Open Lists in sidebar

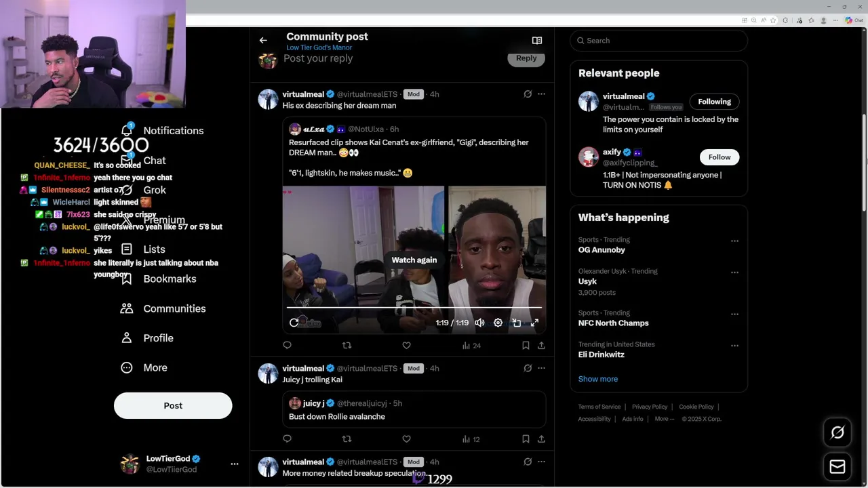pyautogui.click(x=142, y=249)
